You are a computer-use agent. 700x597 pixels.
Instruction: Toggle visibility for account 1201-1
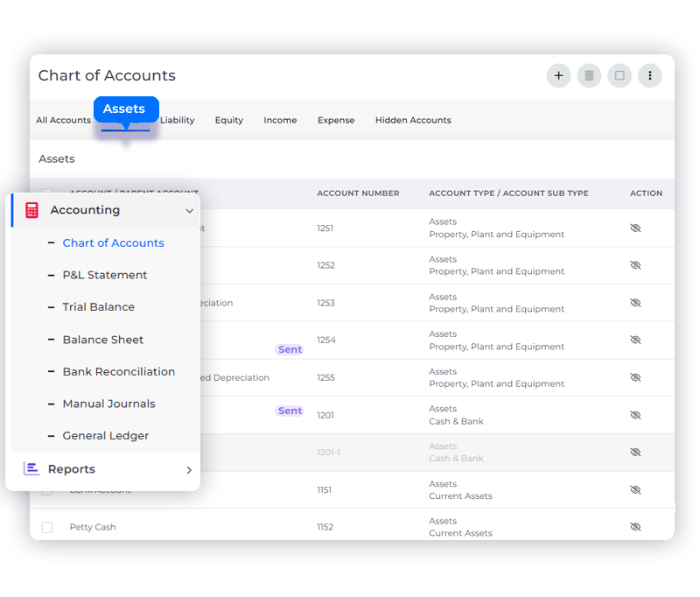635,453
